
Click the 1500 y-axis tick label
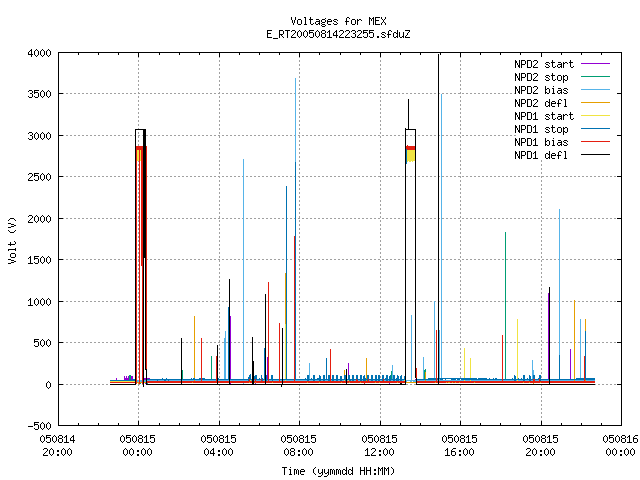[x=40, y=260]
